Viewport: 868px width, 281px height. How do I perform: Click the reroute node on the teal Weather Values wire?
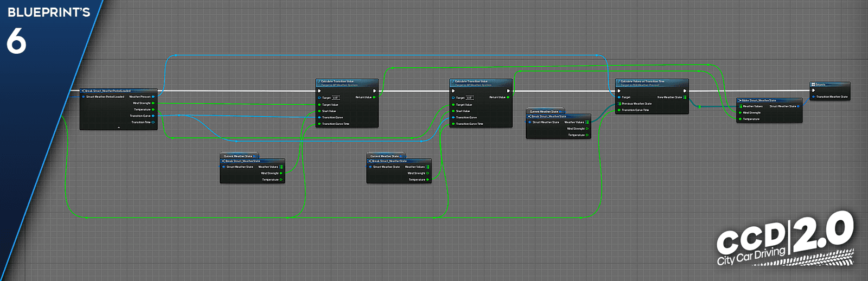[x=699, y=107]
